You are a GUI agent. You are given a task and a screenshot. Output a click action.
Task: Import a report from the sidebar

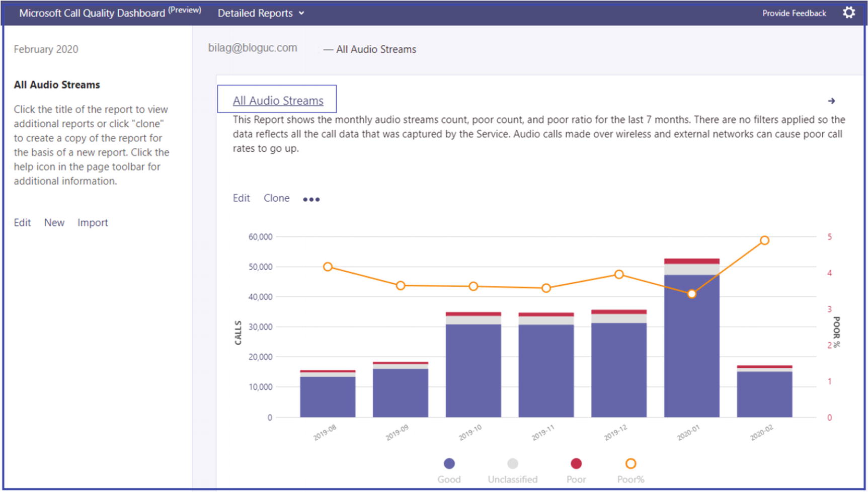point(93,222)
